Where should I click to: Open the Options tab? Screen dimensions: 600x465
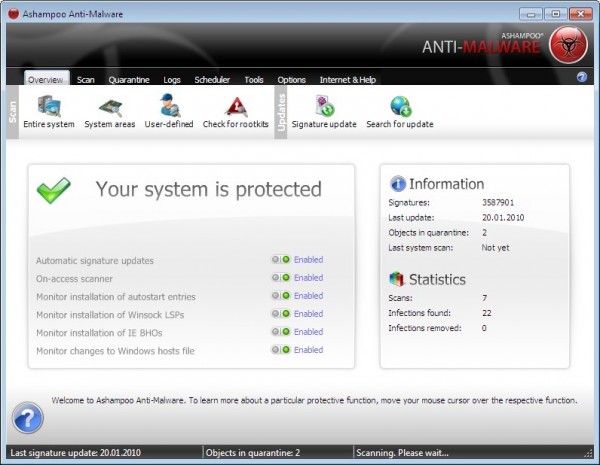pyautogui.click(x=292, y=80)
